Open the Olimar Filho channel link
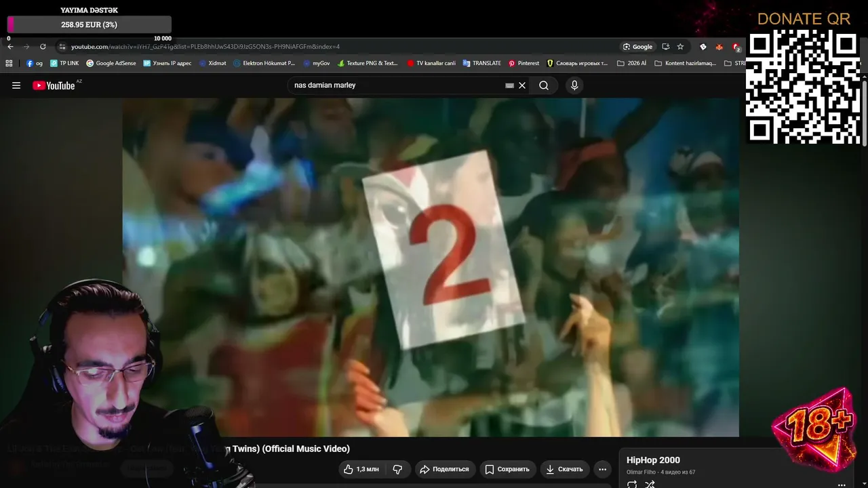 [642, 472]
